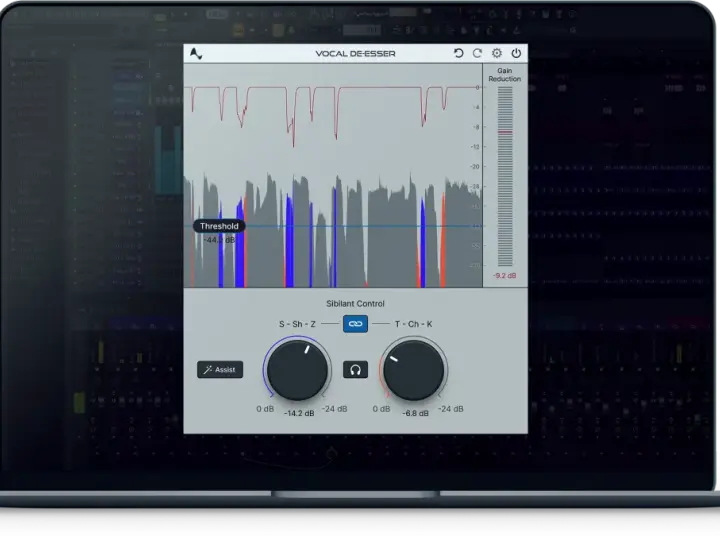720x540 pixels.
Task: Click the Sibilant Control label
Action: tap(355, 304)
